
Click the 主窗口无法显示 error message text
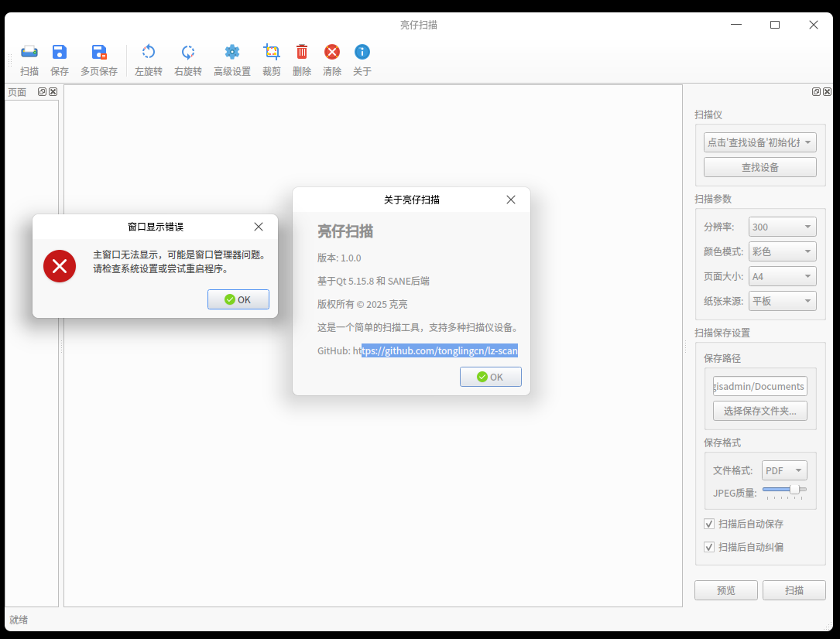[x=180, y=261]
